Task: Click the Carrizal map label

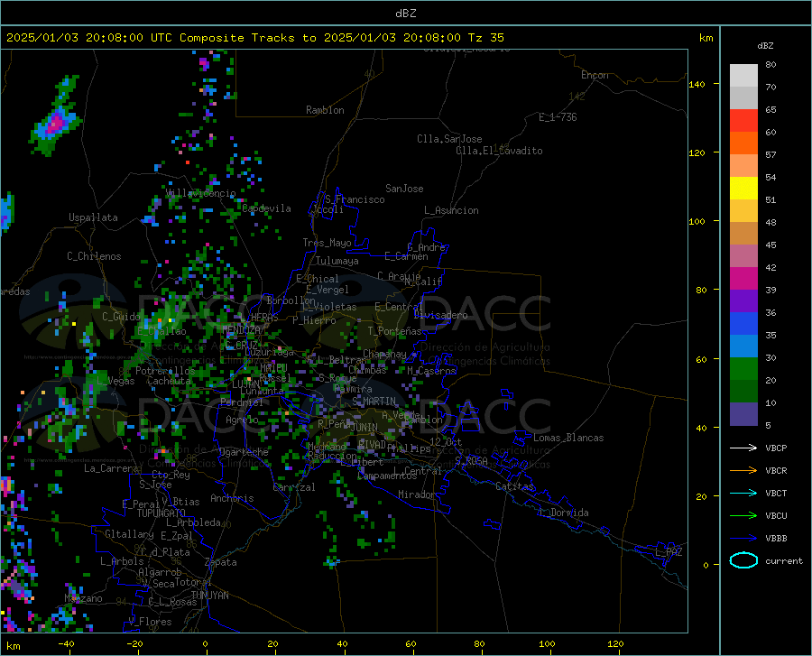Action: pyautogui.click(x=294, y=487)
